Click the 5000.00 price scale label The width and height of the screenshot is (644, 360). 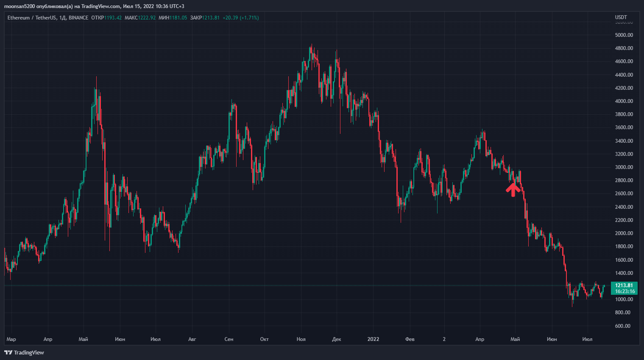tap(624, 35)
